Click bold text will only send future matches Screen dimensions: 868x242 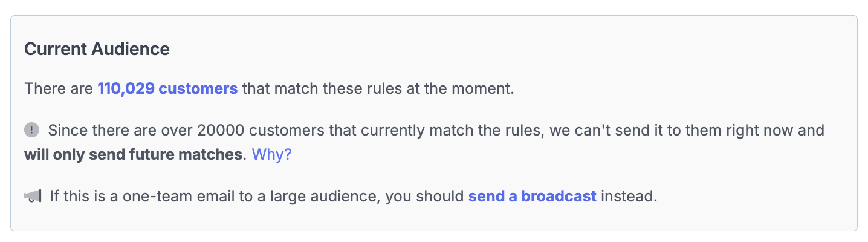(132, 154)
